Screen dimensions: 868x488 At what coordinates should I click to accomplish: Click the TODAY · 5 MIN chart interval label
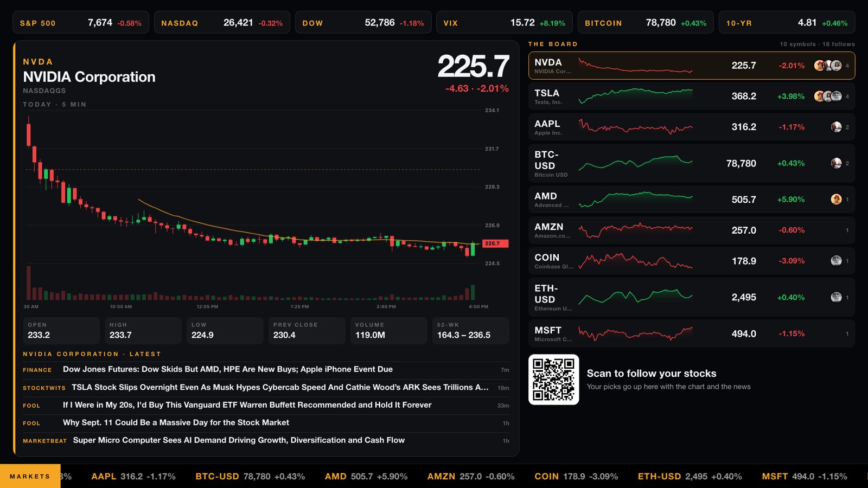[55, 105]
